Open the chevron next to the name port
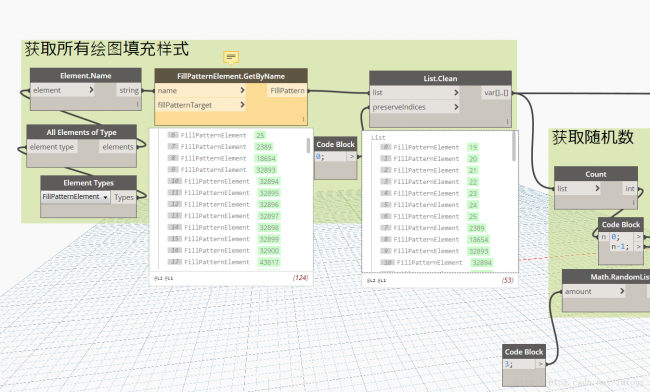 pos(243,90)
